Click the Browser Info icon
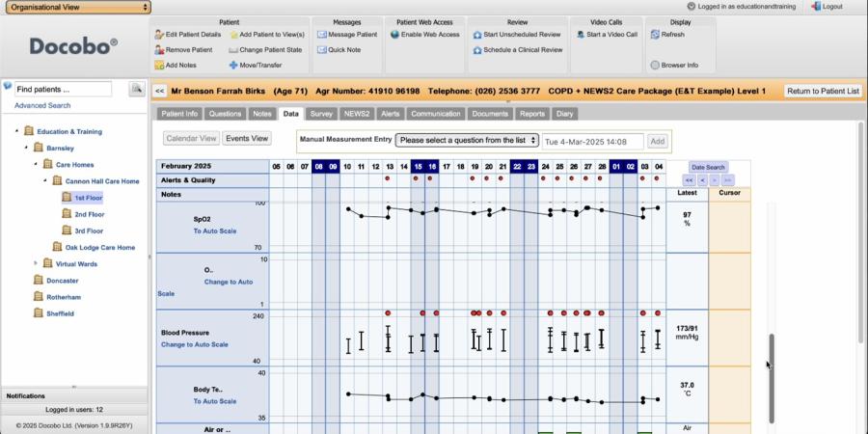The width and height of the screenshot is (868, 434). tap(655, 66)
